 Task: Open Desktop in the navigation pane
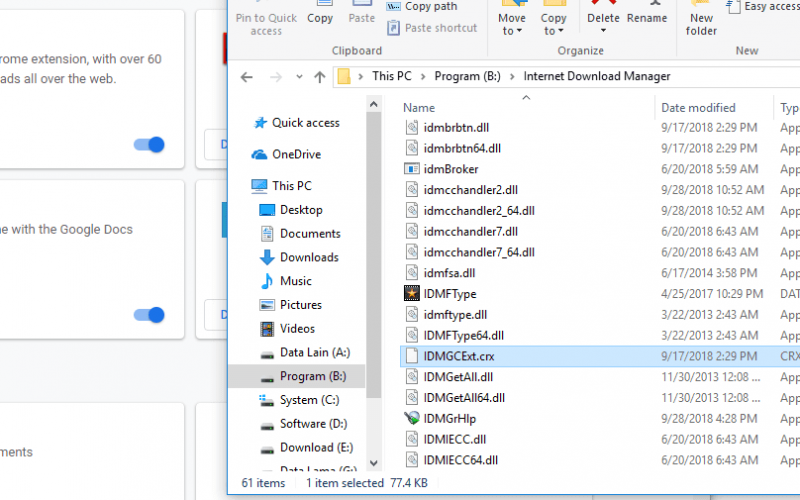pyautogui.click(x=291, y=210)
